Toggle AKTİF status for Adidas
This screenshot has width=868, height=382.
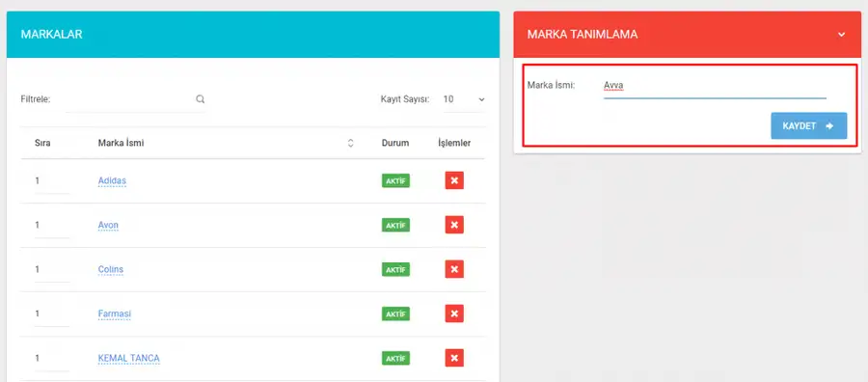click(x=395, y=180)
